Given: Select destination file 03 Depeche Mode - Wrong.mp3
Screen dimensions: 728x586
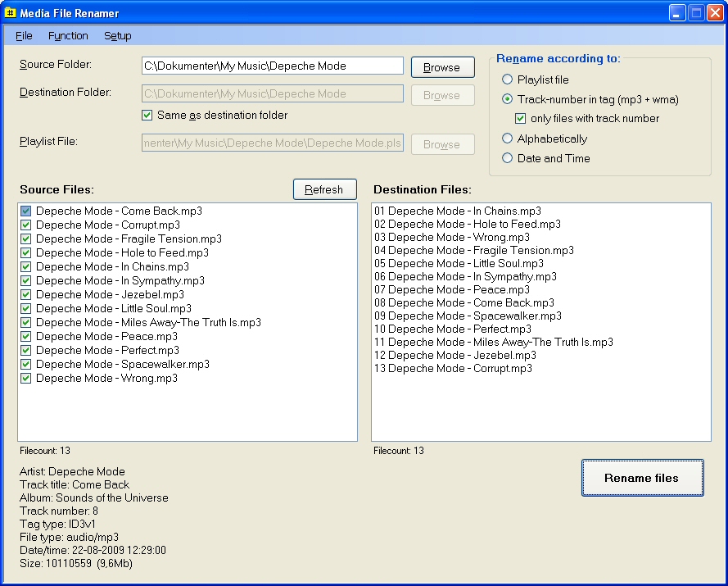Looking at the screenshot, I should pyautogui.click(x=452, y=237).
